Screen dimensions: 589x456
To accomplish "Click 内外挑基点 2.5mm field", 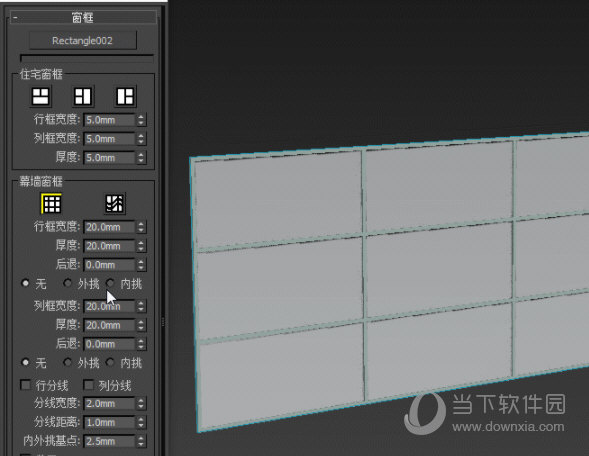I will click(x=109, y=441).
